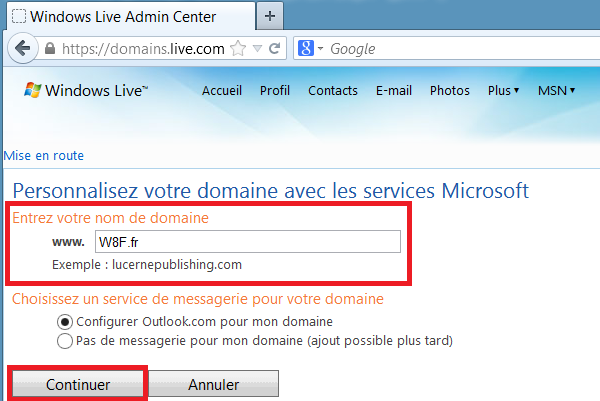Select Configurer Outlook.com pour mon domaine
The image size is (600, 401).
point(65,322)
